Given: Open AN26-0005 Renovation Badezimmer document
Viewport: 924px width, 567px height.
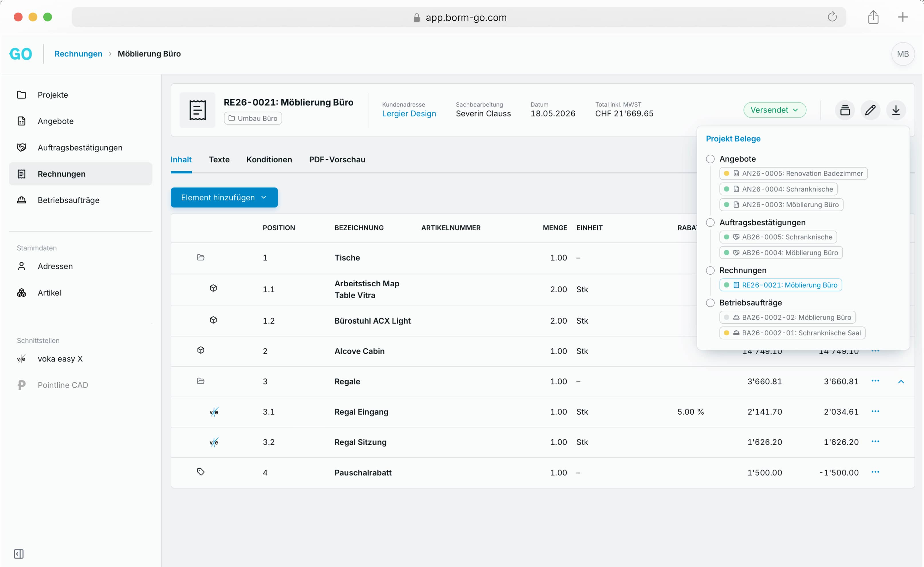Looking at the screenshot, I should (793, 173).
